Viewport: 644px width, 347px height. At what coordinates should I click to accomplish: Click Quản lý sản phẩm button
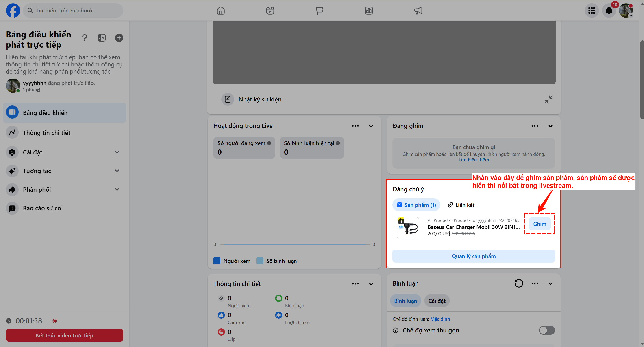pyautogui.click(x=474, y=256)
